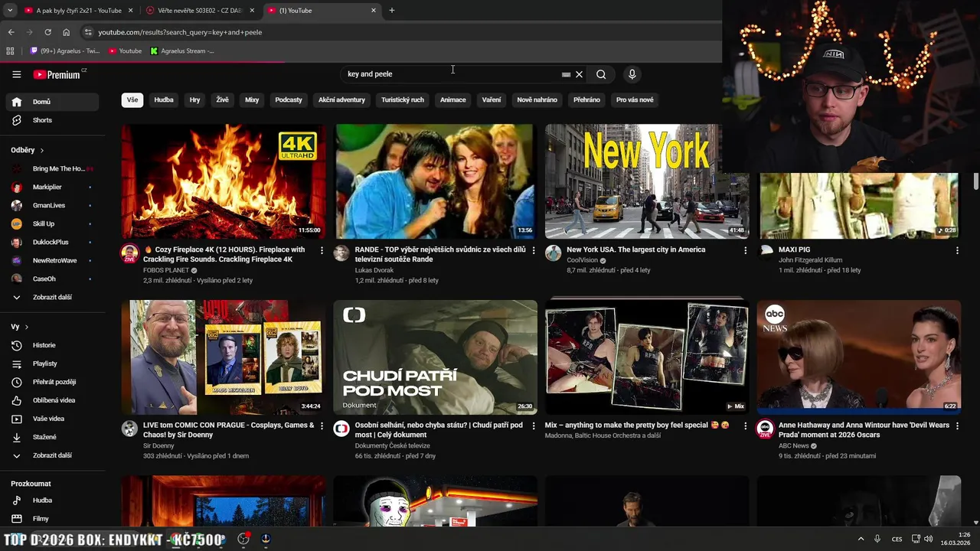Viewport: 980px width, 551px height.
Task: Select the Vše filter chip
Action: (x=132, y=99)
